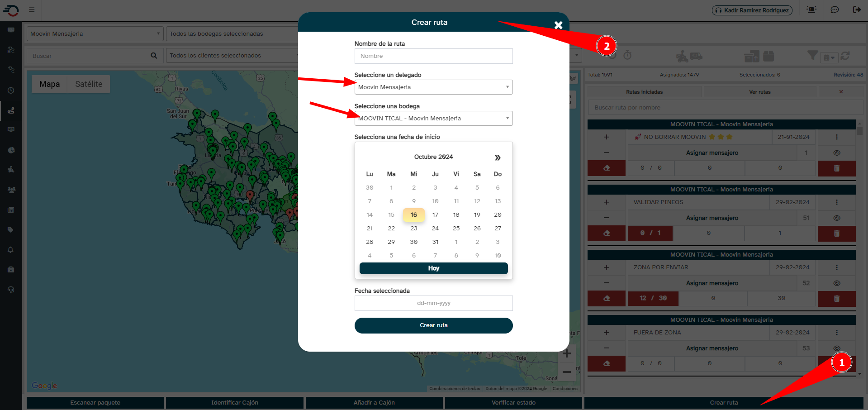Collapse the VALIDAR PINEOS route with minus

pos(607,218)
